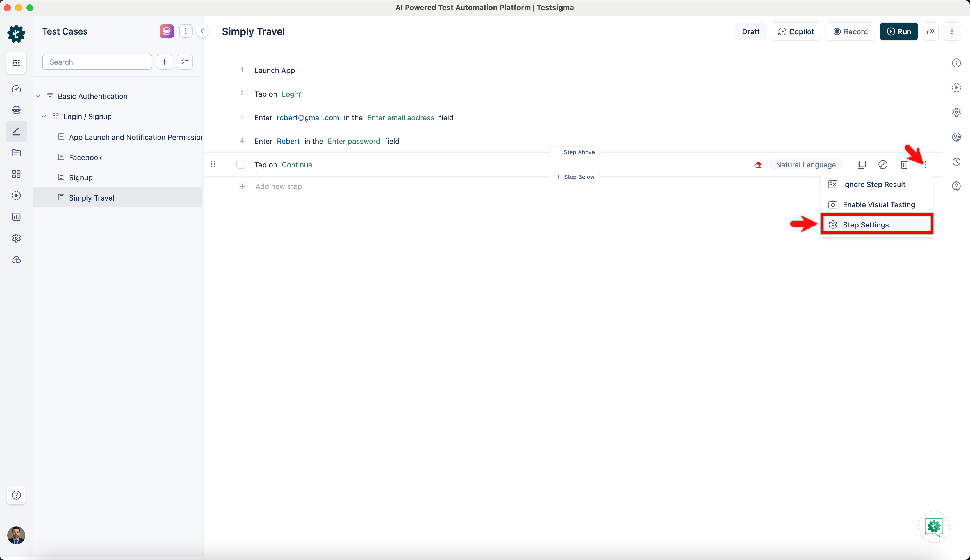Open Reports via the bar chart sidebar icon

16,217
